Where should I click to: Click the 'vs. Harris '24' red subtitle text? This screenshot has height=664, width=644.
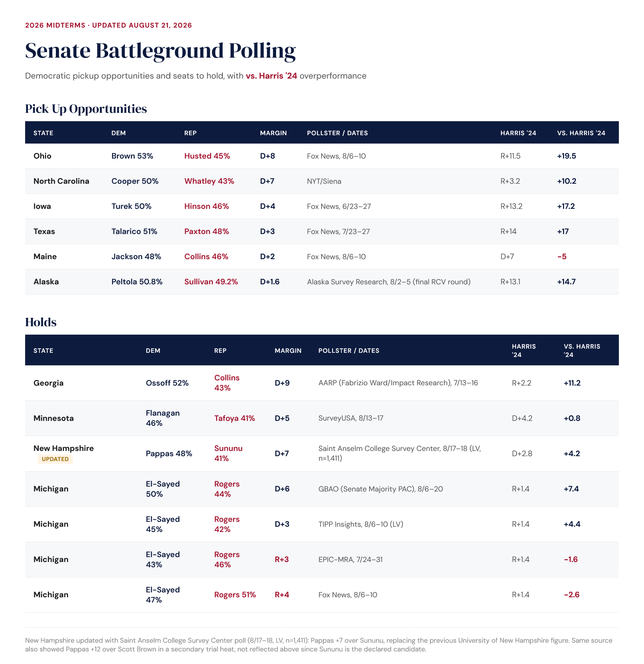271,76
